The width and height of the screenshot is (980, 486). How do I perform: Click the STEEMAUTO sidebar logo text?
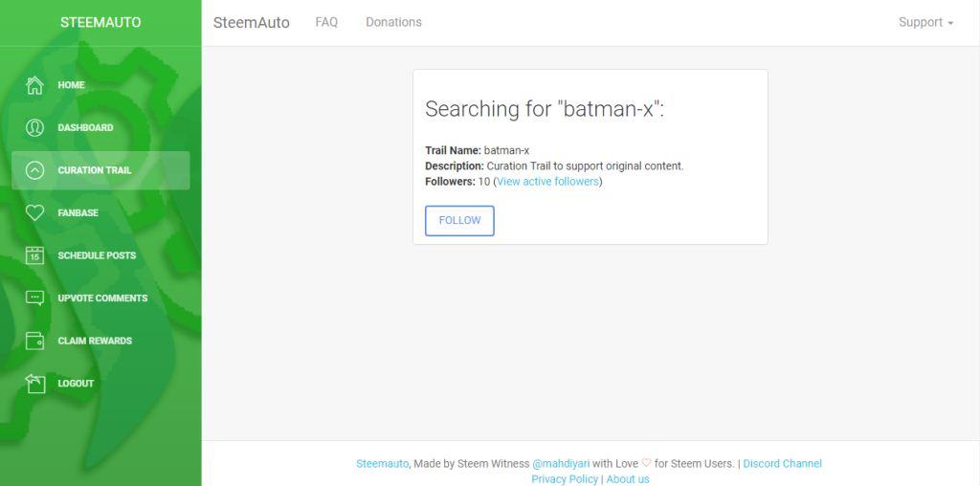(100, 23)
